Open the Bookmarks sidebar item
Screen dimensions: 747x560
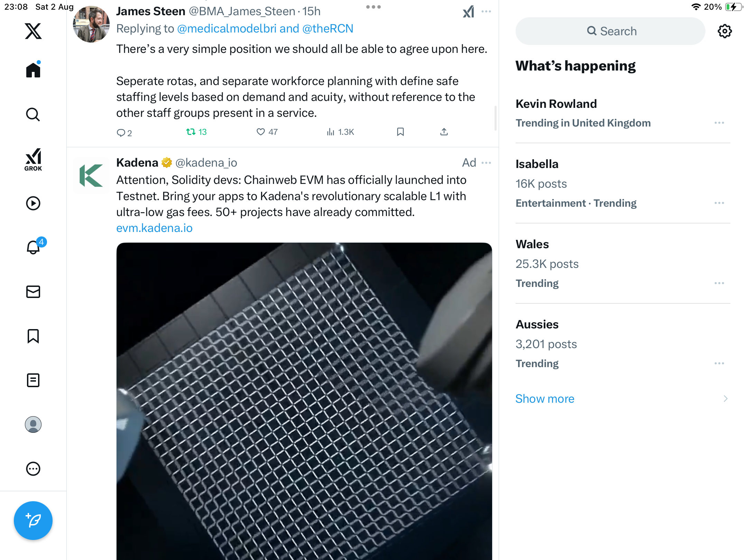(x=33, y=336)
